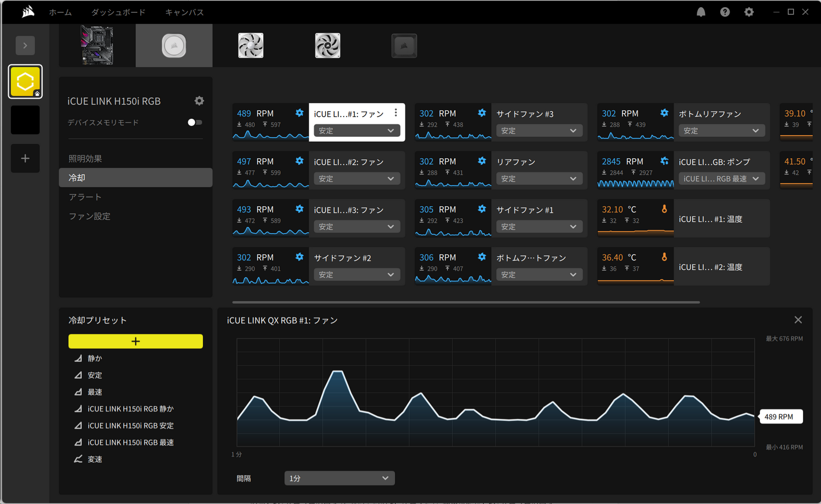Open the three-dot menu on iCUE LI...#1 ファン tile

[396, 113]
